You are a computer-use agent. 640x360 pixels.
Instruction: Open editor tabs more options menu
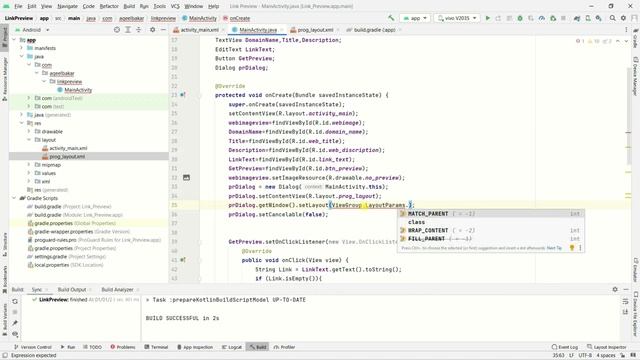coord(626,30)
